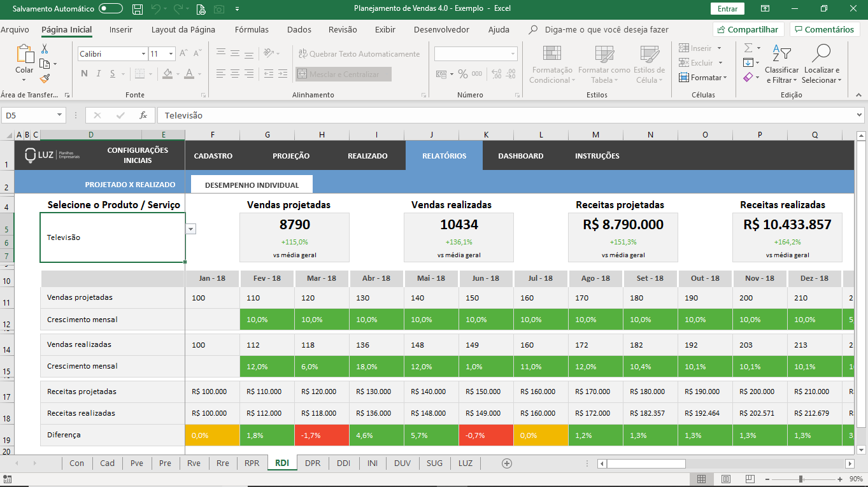Click the Cut scissors icon

(45, 49)
